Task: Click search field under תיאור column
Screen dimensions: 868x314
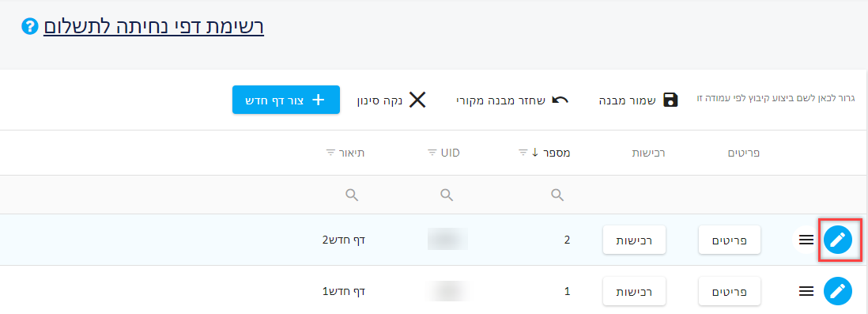Action: [352, 195]
